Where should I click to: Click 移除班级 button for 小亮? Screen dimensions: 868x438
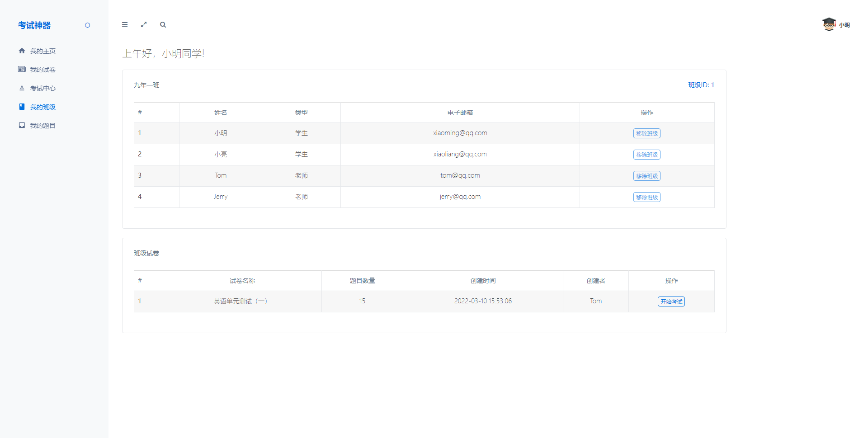point(647,155)
